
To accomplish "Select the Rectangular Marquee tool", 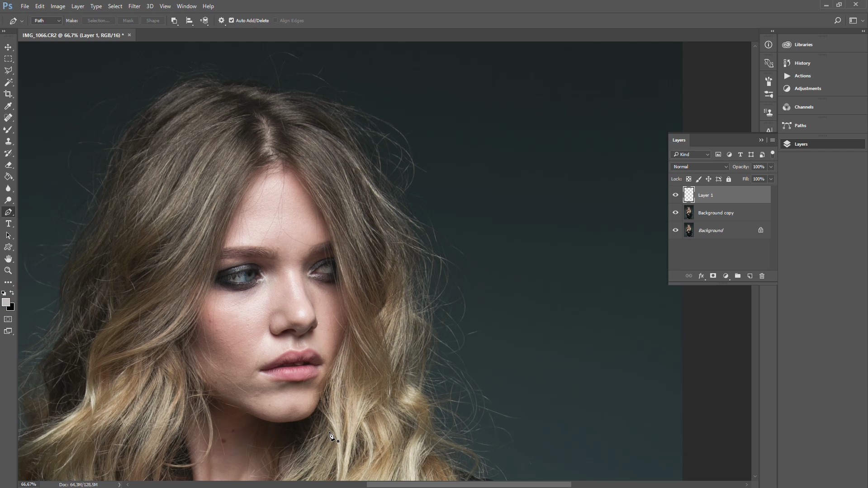I will click(8, 59).
